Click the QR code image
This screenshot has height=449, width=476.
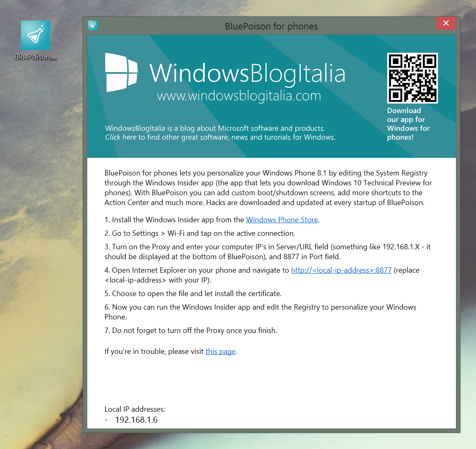pyautogui.click(x=412, y=78)
